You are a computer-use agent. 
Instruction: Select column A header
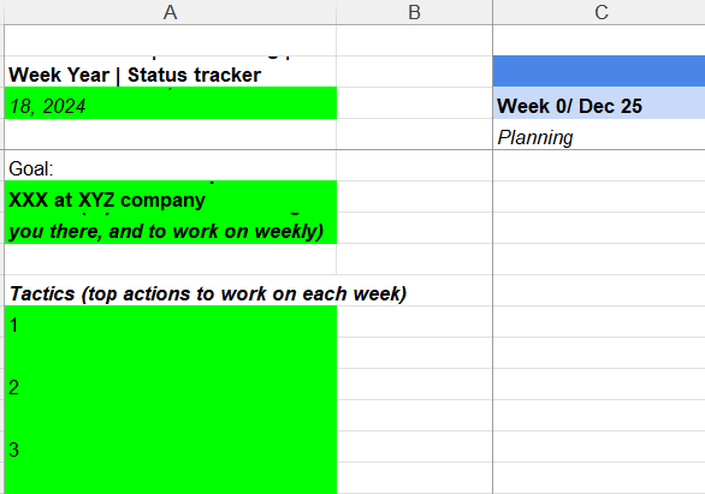[170, 12]
